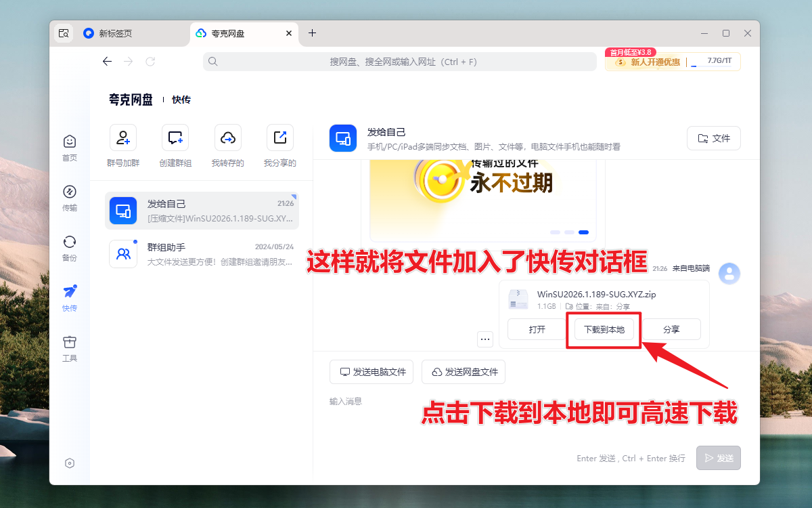Open a new tab with plus button
The width and height of the screenshot is (812, 508).
pos(312,33)
